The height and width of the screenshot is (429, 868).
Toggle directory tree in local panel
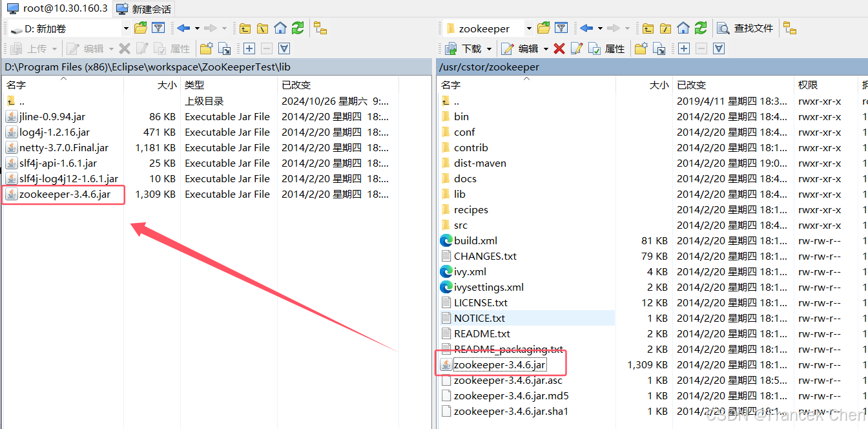(320, 28)
